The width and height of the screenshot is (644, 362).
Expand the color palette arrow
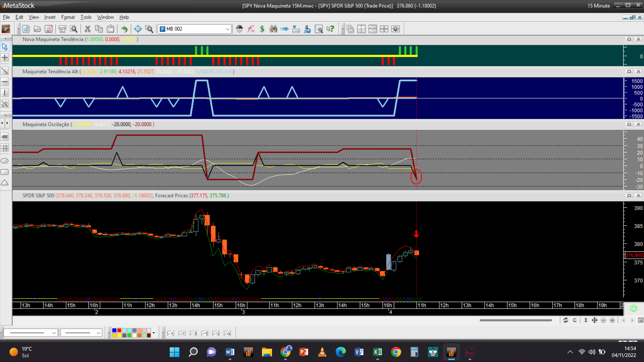tap(154, 333)
